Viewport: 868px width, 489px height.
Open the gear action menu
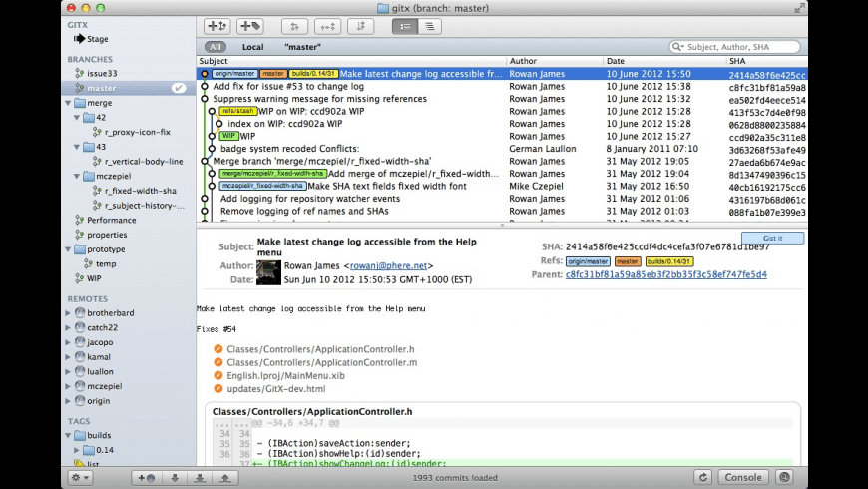coord(80,477)
